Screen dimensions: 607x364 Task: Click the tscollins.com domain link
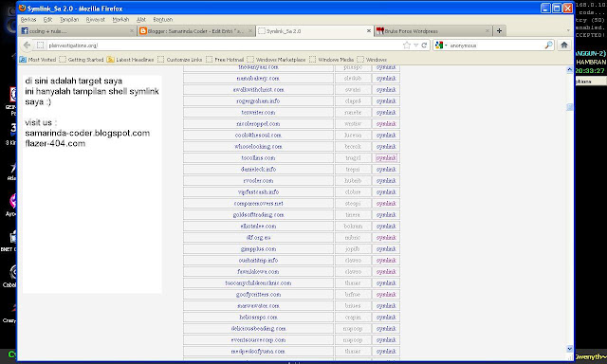coord(258,157)
